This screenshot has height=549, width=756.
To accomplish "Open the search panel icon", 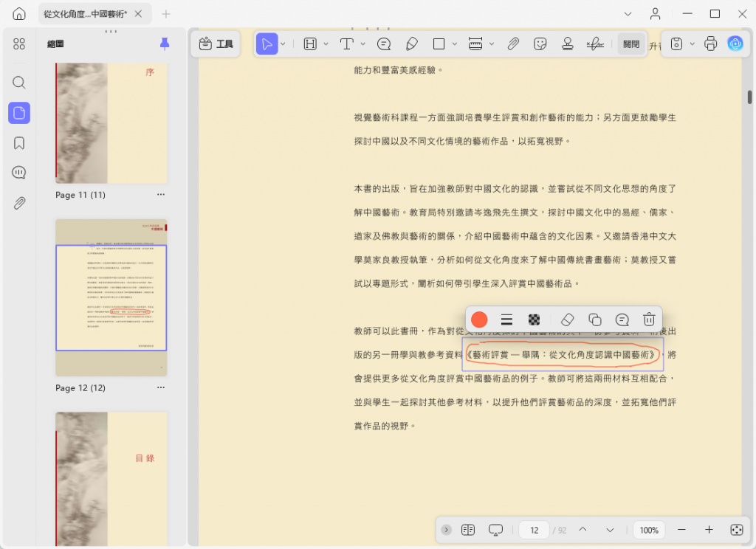I will pos(18,83).
